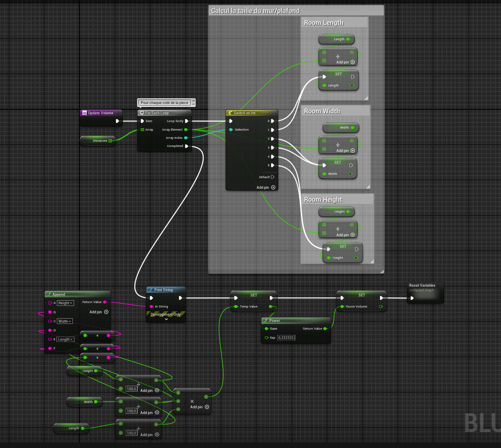The height and width of the screenshot is (448, 501).
Task: Click the Print String function icon
Action: (x=151, y=290)
